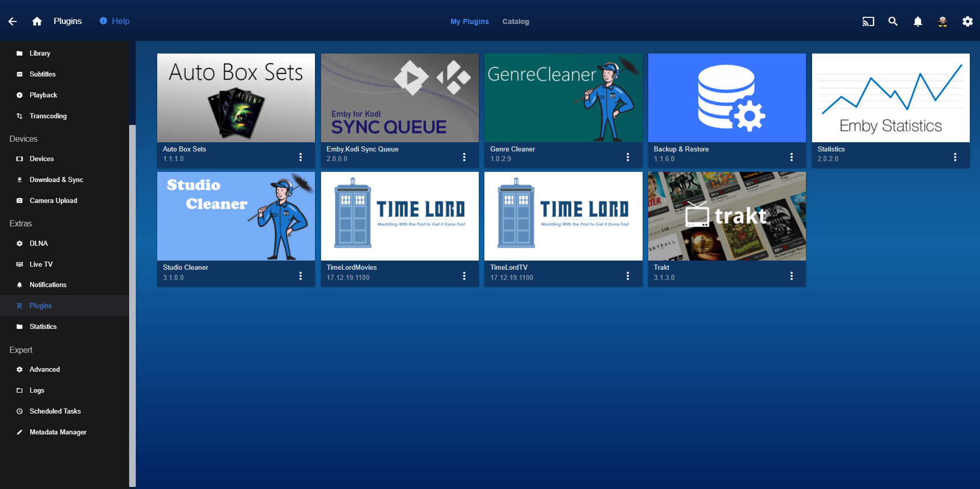Open TimeLordTV three-dot menu
The height and width of the screenshot is (489, 980).
point(628,276)
